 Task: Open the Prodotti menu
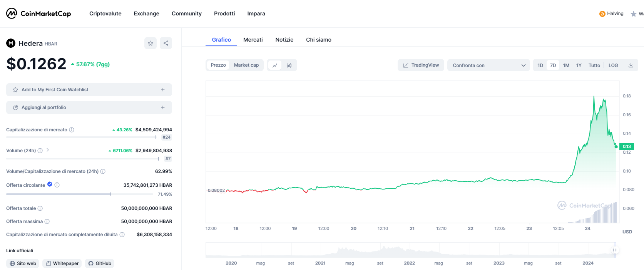[224, 13]
